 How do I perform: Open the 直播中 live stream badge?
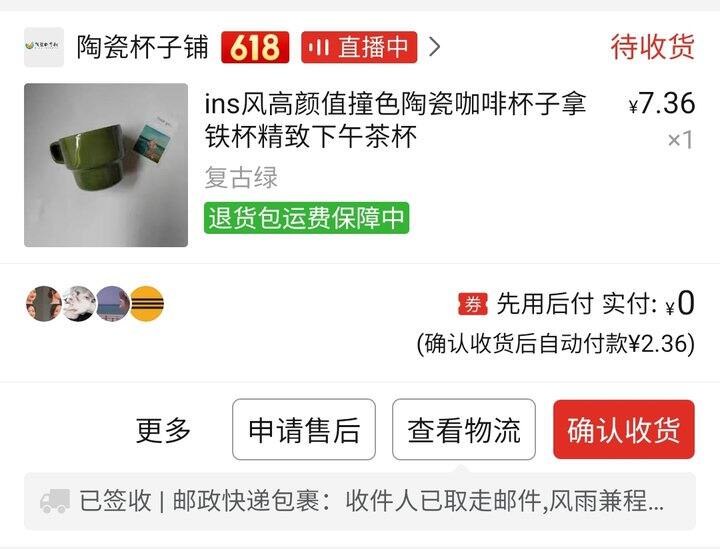click(359, 47)
